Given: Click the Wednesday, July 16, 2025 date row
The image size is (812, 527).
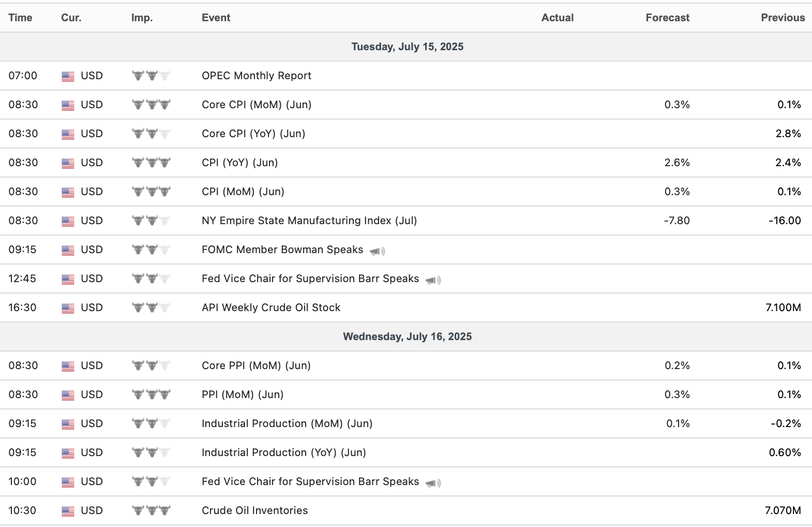Looking at the screenshot, I should (x=407, y=336).
